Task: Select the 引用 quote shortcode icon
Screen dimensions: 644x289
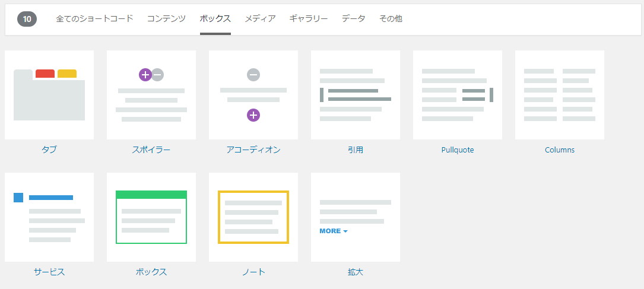Action: [x=356, y=95]
